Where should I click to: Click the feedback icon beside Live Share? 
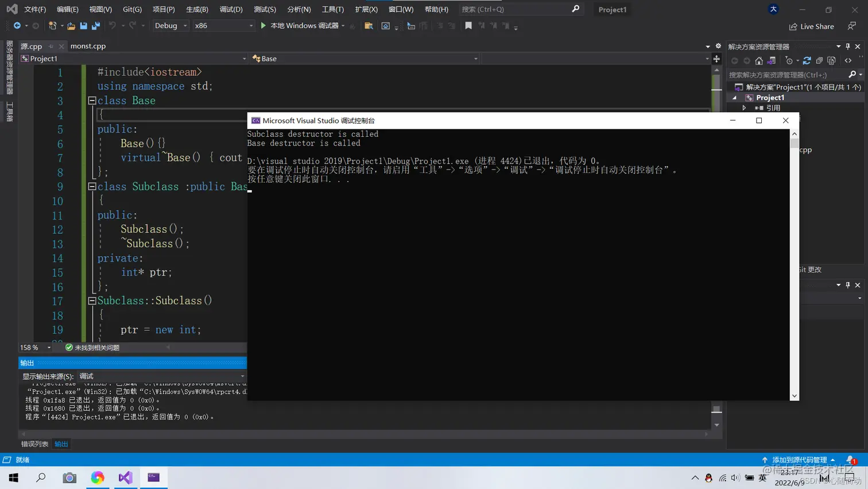852,26
